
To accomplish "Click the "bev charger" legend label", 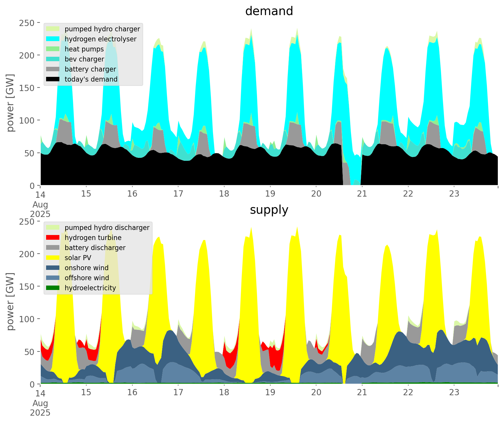I will tap(84, 59).
